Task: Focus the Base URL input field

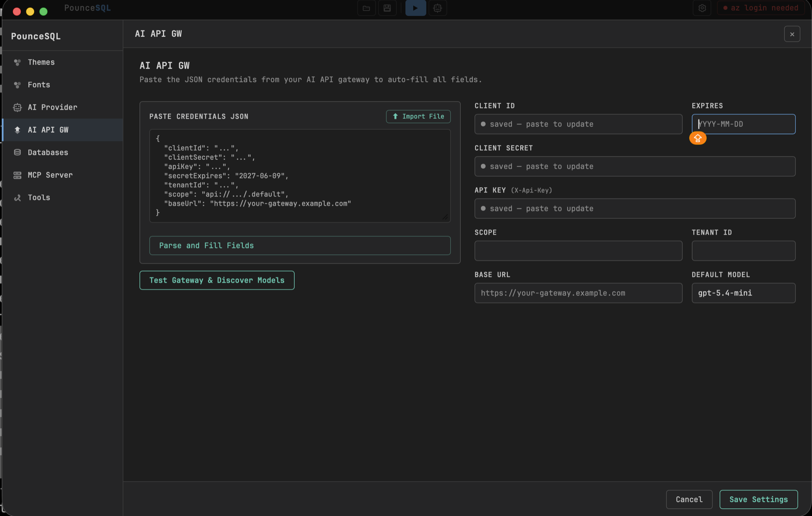Action: click(578, 293)
